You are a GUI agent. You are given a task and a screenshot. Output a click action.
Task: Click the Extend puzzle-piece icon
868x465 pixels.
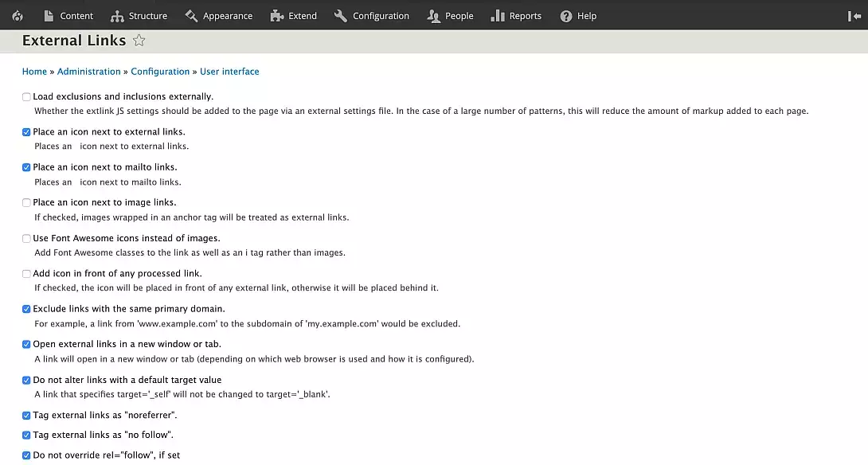[275, 15]
